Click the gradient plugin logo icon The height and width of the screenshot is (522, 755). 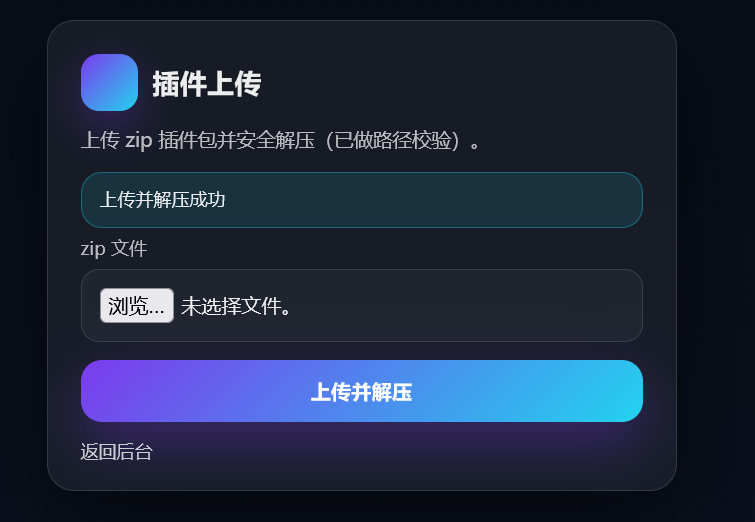[x=109, y=82]
